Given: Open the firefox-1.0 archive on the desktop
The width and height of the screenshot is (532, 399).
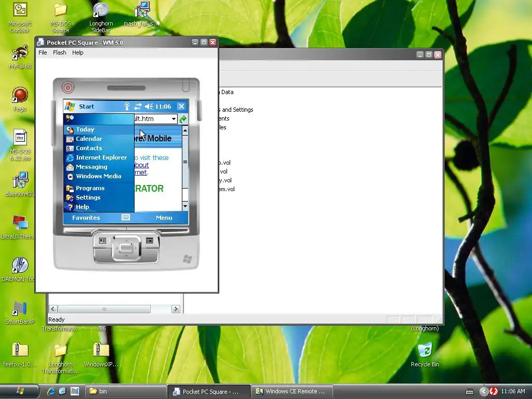Looking at the screenshot, I should tap(20, 355).
